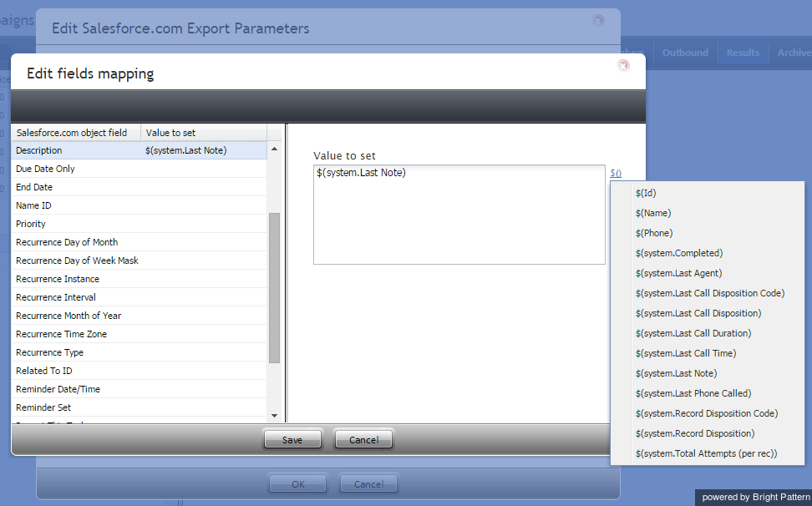Close the Edit Salesforce.com Export Parameters window
Screen dimensions: 812x506
click(598, 21)
